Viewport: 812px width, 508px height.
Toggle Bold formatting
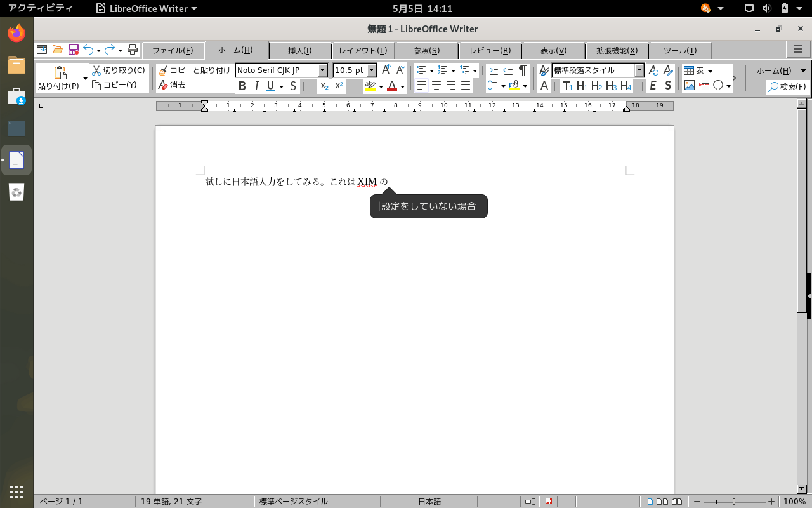click(x=242, y=86)
